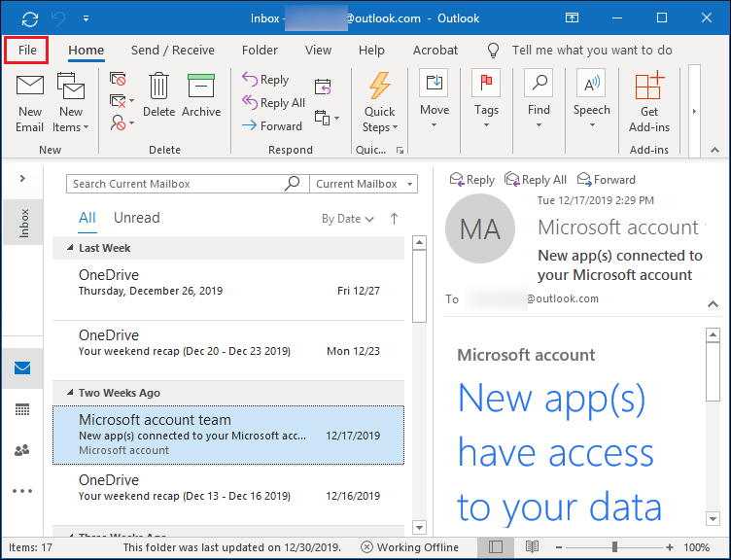
Task: Click Reply in the reading pane
Action: point(471,180)
